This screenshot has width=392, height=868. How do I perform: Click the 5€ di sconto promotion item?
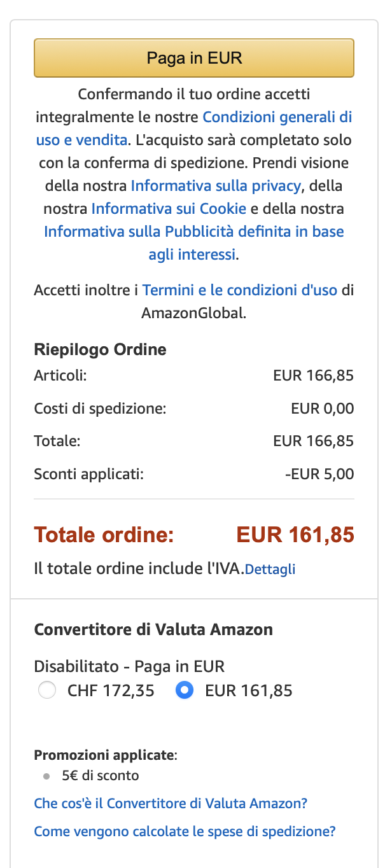[101, 776]
